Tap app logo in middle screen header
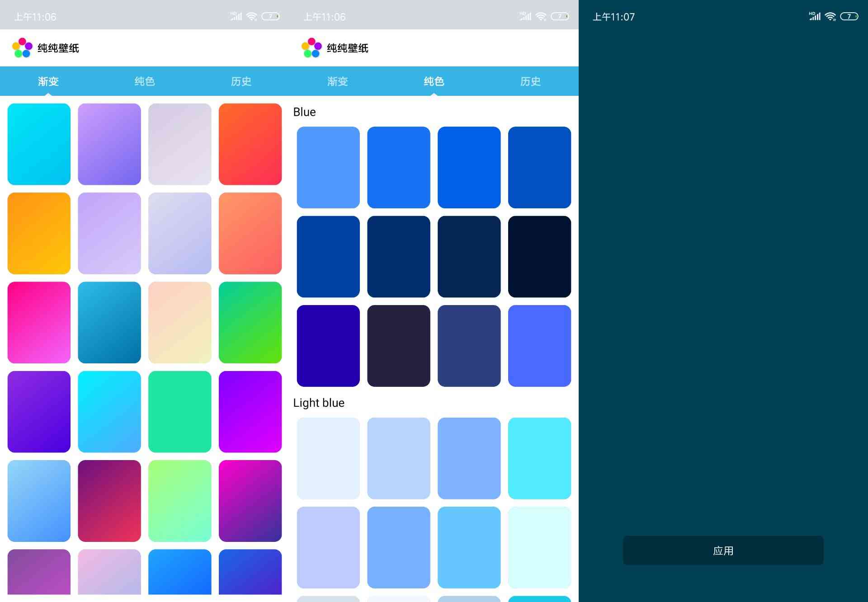Viewport: 868px width, 602px height. [311, 48]
